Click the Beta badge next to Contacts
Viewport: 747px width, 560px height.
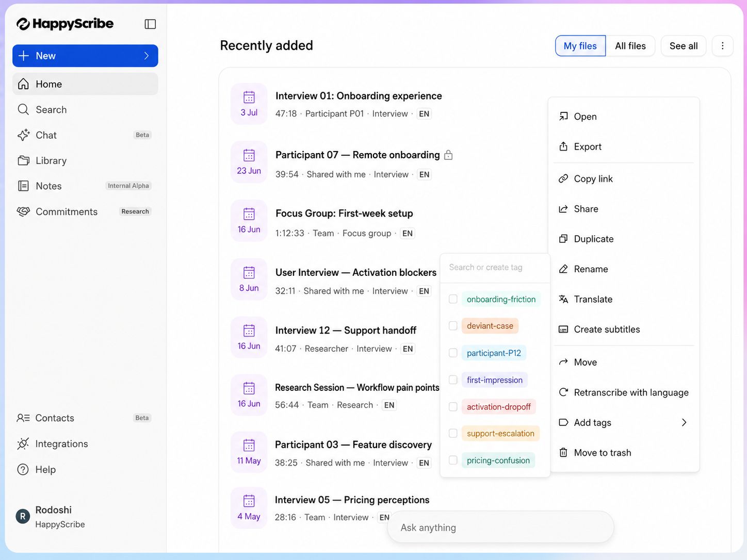tap(142, 418)
